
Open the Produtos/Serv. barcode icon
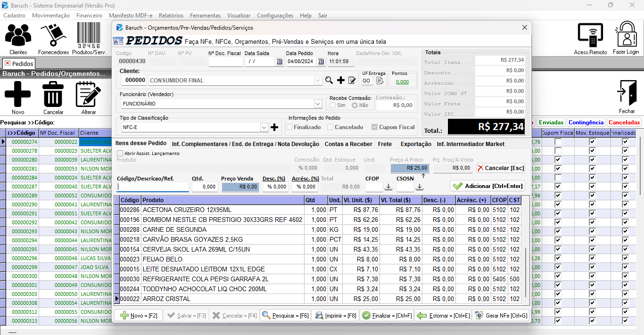pos(89,35)
